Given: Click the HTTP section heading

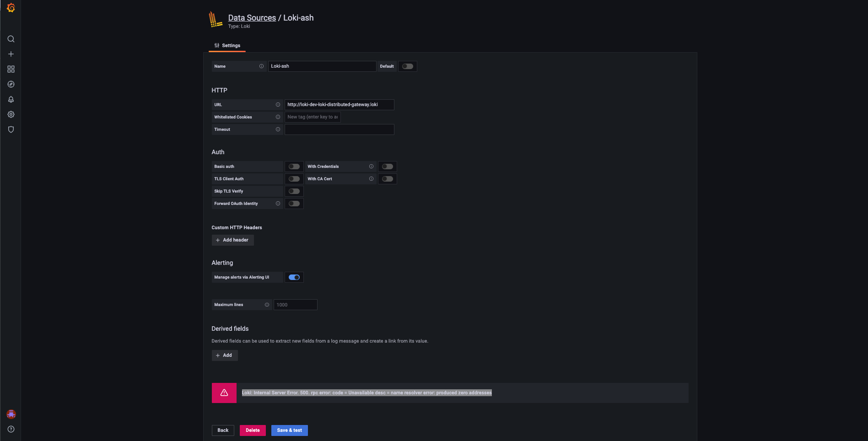Looking at the screenshot, I should click(219, 90).
